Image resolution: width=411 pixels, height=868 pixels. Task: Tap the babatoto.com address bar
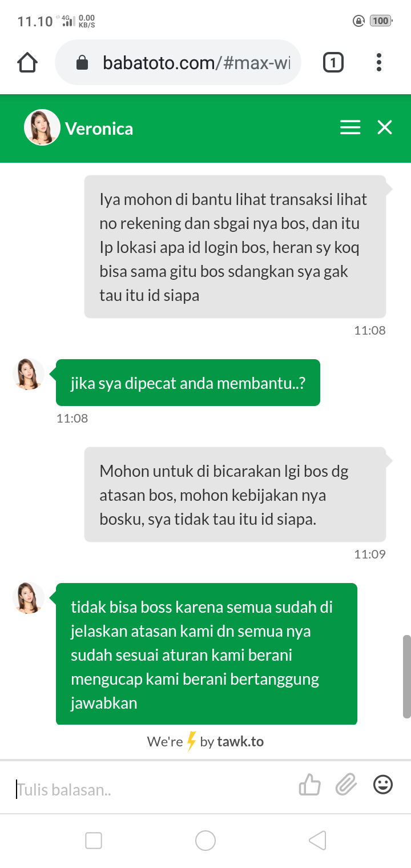pos(178,62)
